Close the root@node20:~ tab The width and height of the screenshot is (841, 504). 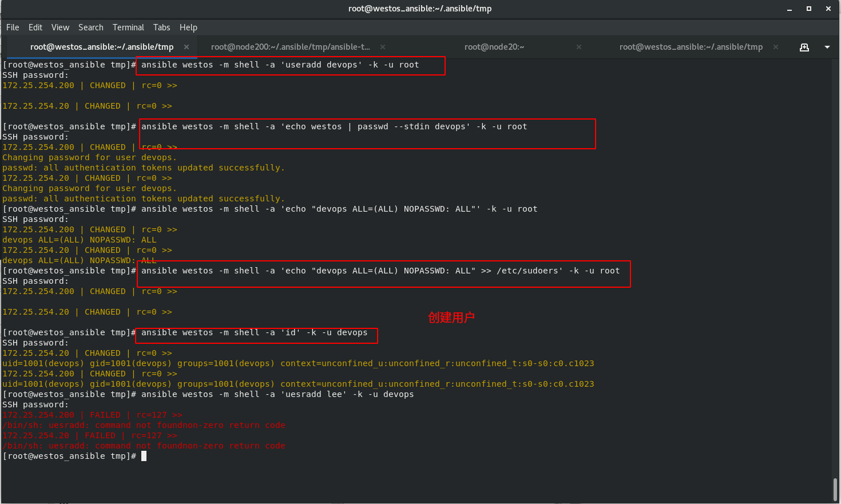579,47
